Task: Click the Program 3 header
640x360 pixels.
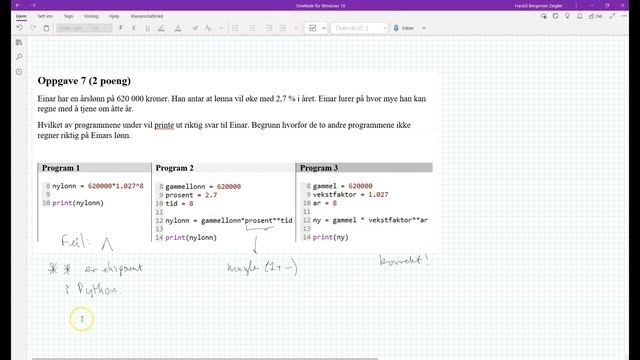Action: 319,168
